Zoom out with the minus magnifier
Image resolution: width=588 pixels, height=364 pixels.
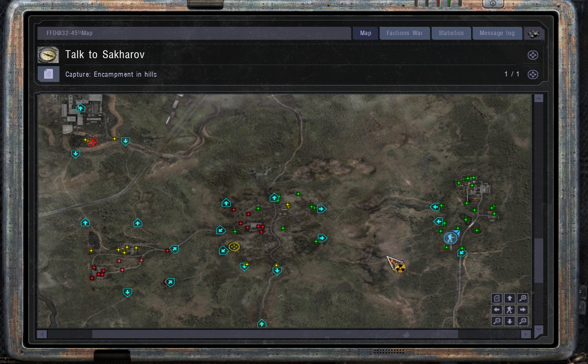pyautogui.click(x=496, y=321)
